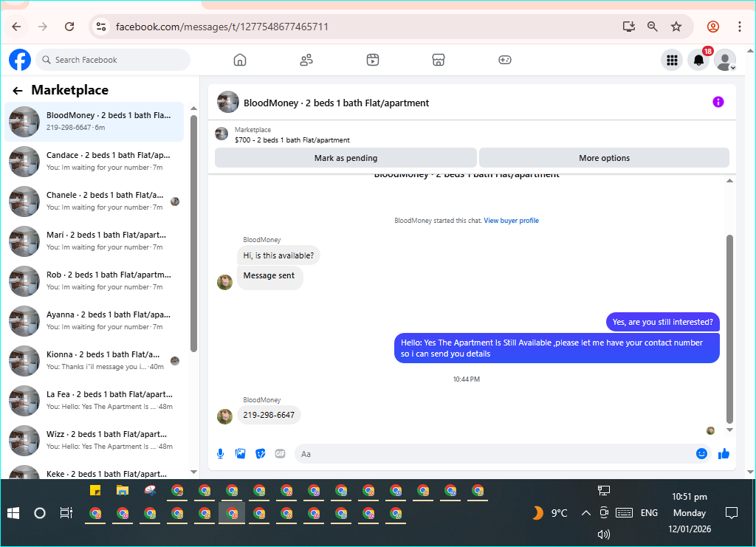Reload the page in browser

point(69,27)
